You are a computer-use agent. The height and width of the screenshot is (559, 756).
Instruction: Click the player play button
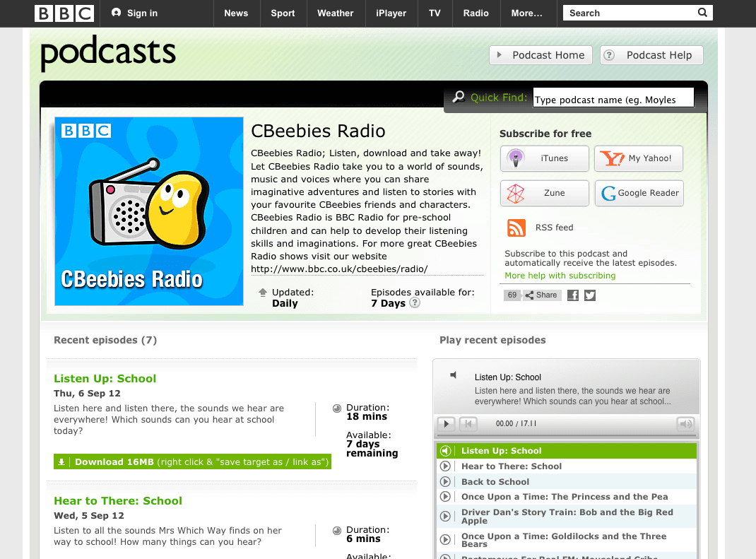(446, 423)
